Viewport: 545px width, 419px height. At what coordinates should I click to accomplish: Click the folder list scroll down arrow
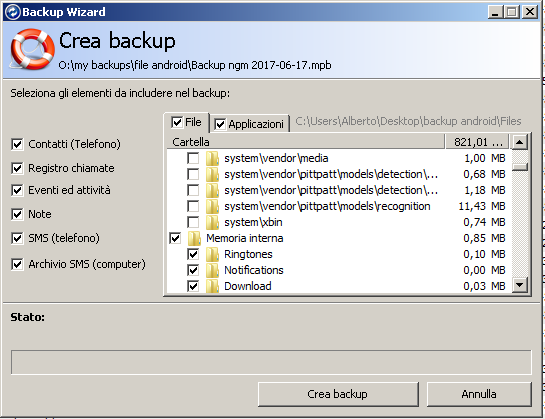(x=520, y=285)
